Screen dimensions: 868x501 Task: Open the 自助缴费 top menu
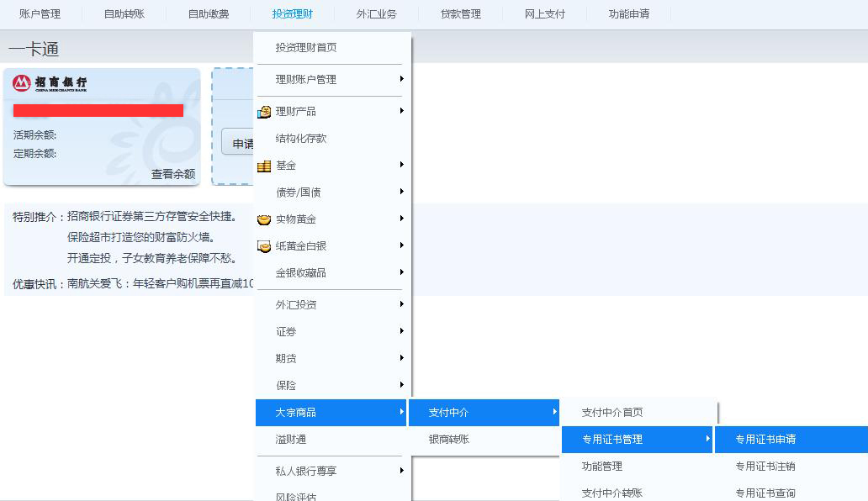pos(208,13)
